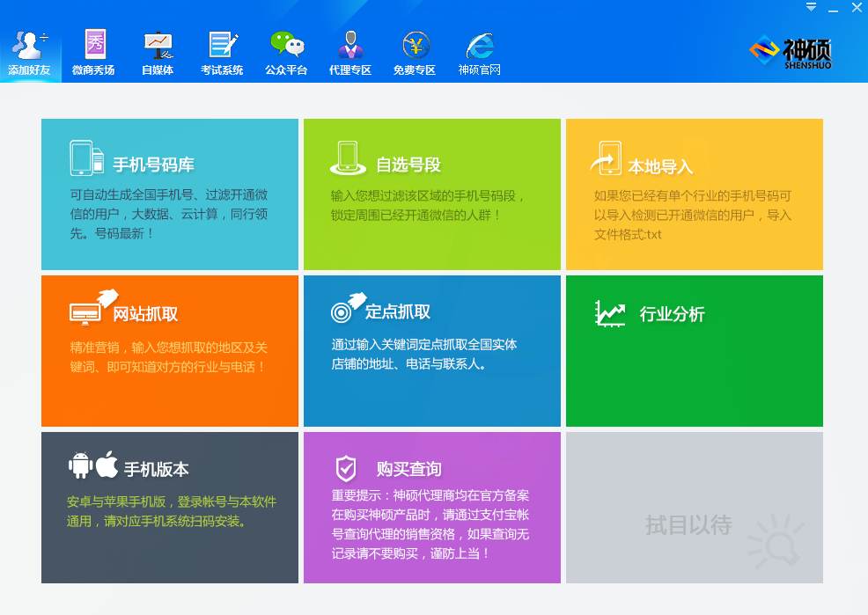Open the 自媒体 presentation icon

158,51
